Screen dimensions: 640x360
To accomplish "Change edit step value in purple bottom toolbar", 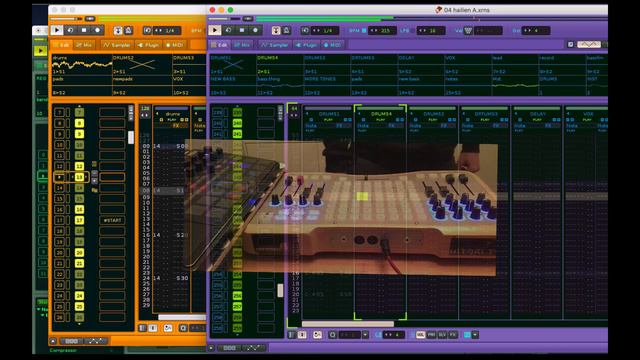I will click(394, 335).
